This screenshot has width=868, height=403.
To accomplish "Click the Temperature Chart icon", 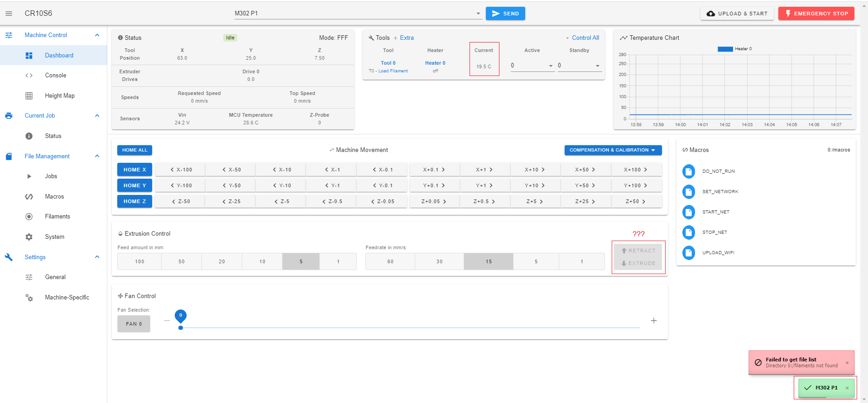I will point(623,38).
